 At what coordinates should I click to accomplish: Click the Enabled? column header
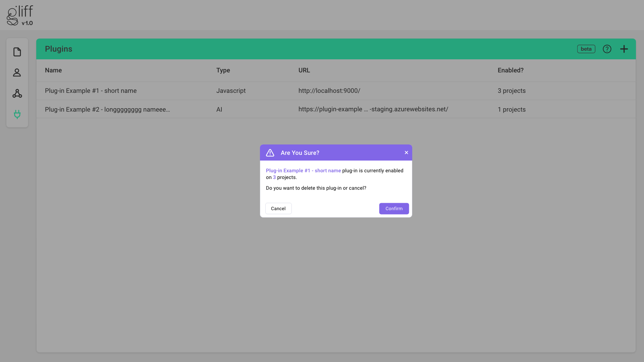[x=511, y=70]
